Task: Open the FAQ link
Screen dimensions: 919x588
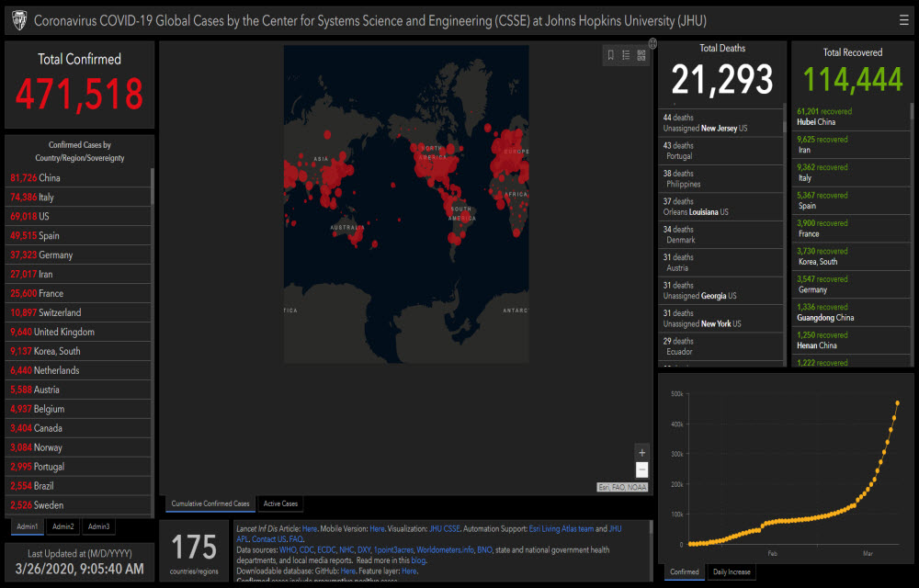Action: (x=296, y=539)
